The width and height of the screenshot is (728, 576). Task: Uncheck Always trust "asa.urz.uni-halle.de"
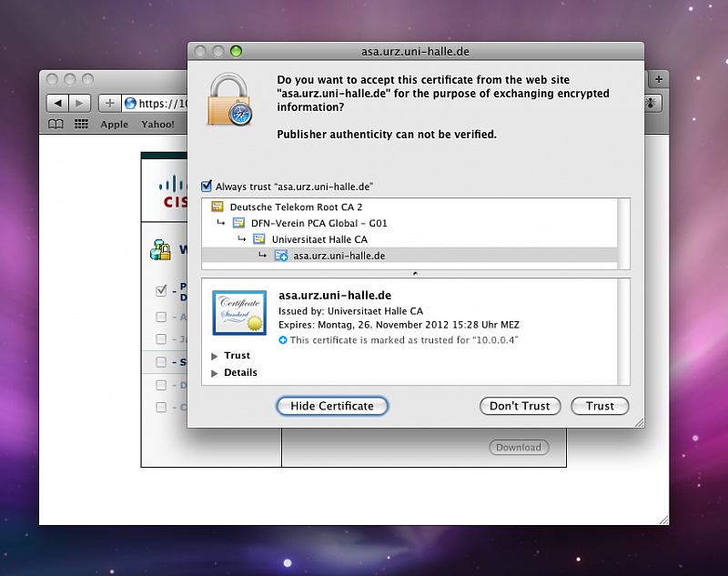pos(207,187)
